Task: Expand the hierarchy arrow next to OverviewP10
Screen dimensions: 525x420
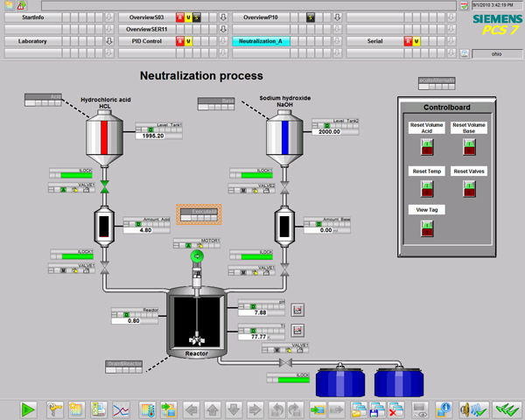Action: tap(337, 17)
